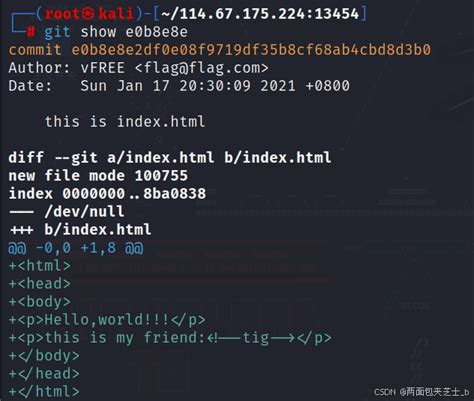
Task: Click the closing +</body> line
Action: 44,356
